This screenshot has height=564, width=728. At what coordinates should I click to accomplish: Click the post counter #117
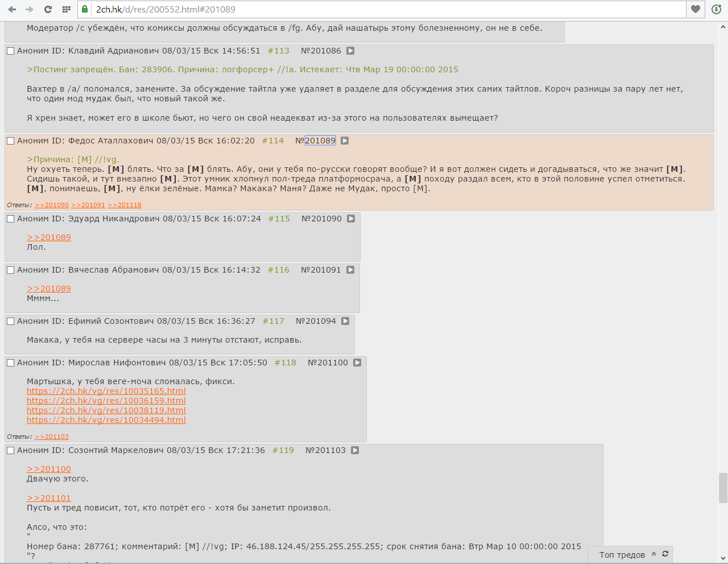(274, 321)
